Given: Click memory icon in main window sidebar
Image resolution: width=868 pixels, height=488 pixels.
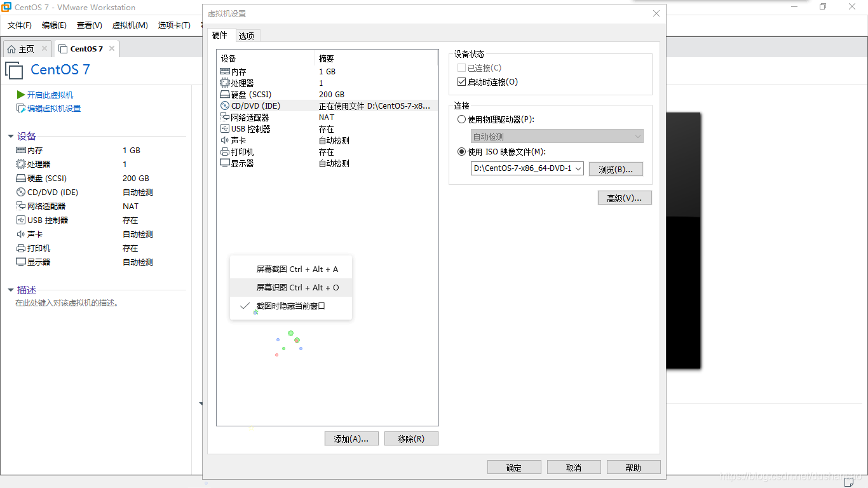Looking at the screenshot, I should (21, 151).
